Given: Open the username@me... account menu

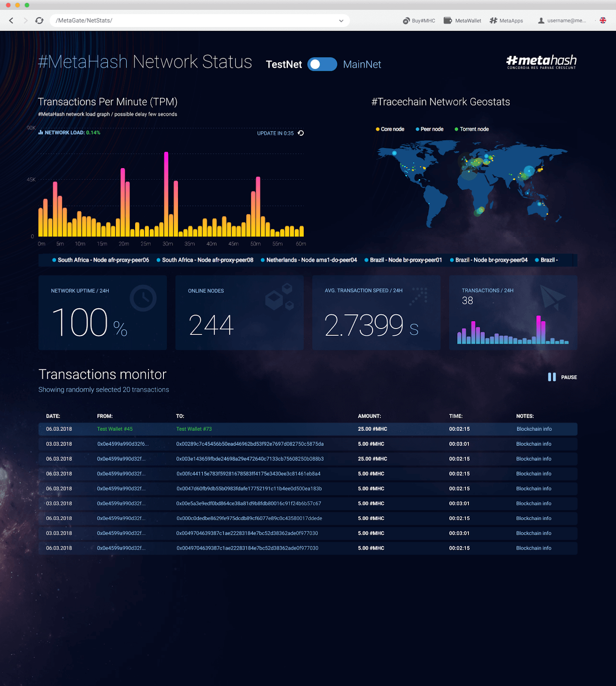Looking at the screenshot, I should (x=566, y=21).
